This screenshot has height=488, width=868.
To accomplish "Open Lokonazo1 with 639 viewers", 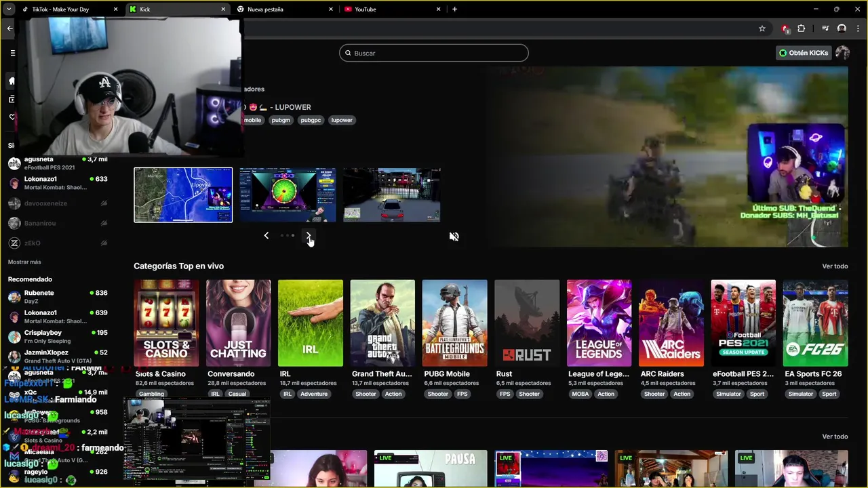I will point(58,317).
